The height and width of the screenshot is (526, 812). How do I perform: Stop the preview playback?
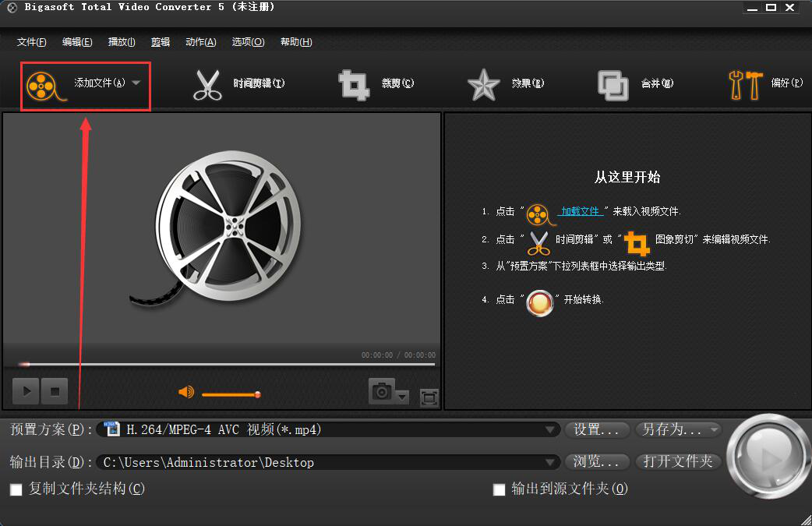55,391
